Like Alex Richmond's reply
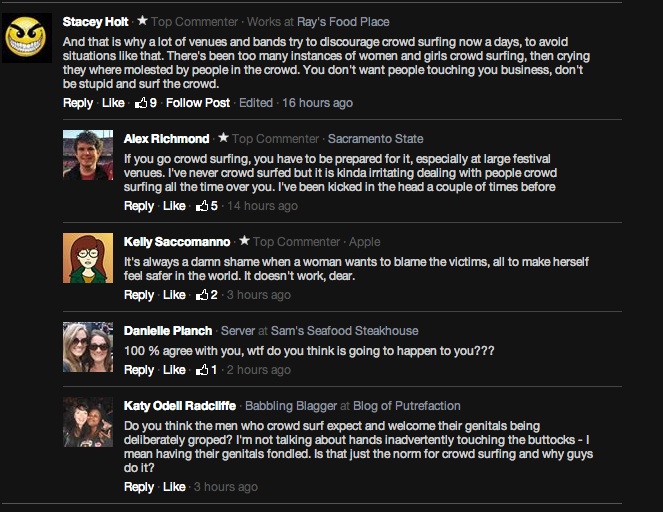 click(174, 206)
